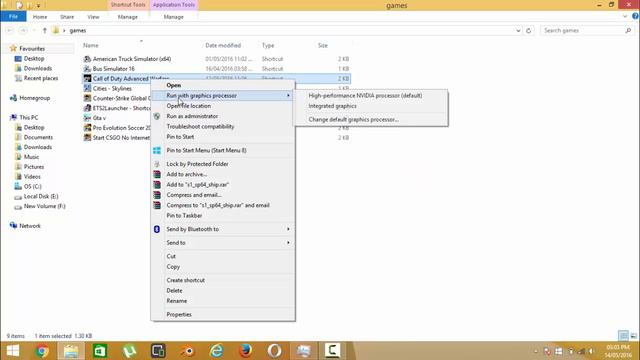Expand the Send to submenu arrow
640x360 pixels.
[288, 242]
